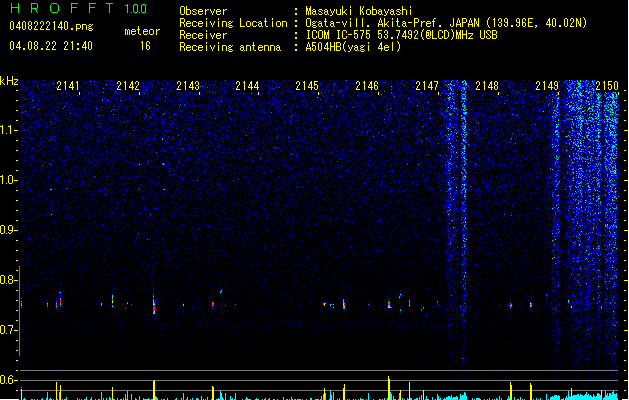Select the A504HB(yagi 4el) antenna text

tap(353, 47)
